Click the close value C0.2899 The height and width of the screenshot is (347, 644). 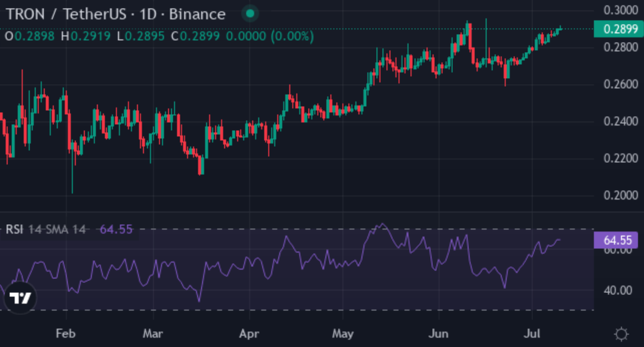coord(196,36)
